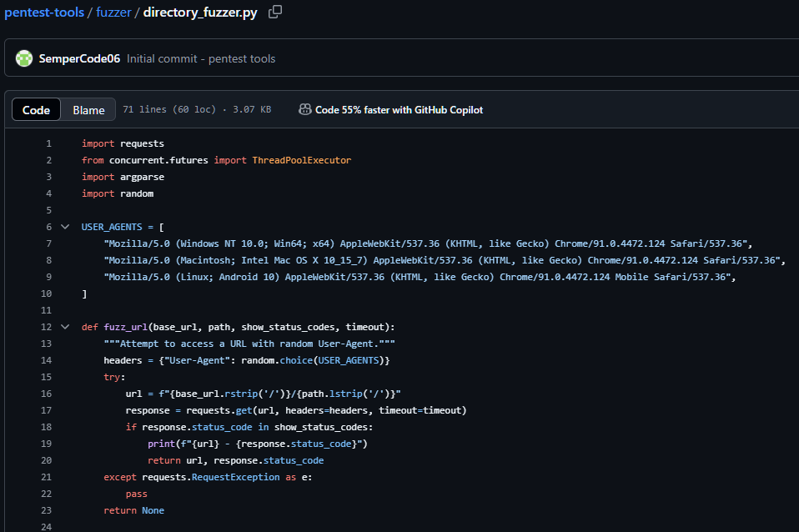Click 'try:' keyword on line 15

[114, 377]
